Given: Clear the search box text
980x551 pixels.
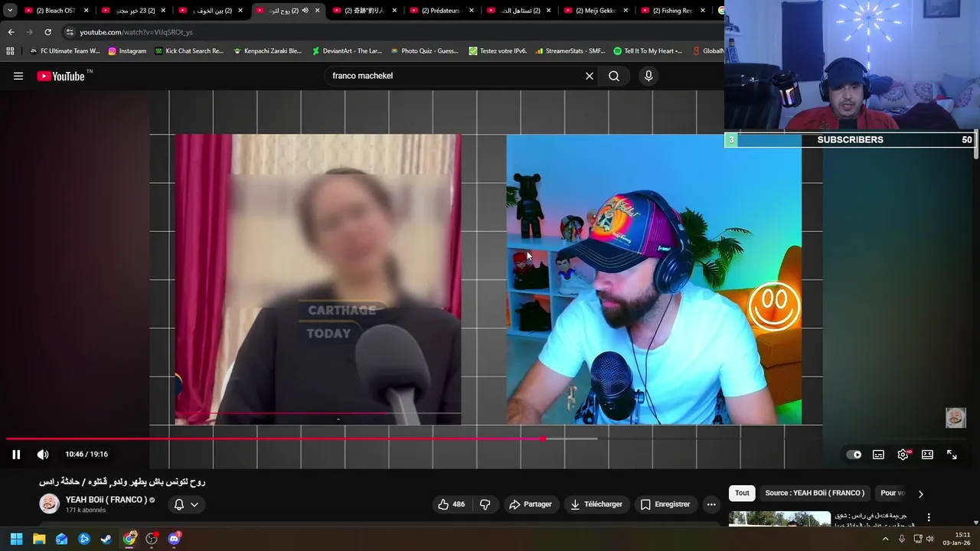Looking at the screenshot, I should [x=590, y=76].
